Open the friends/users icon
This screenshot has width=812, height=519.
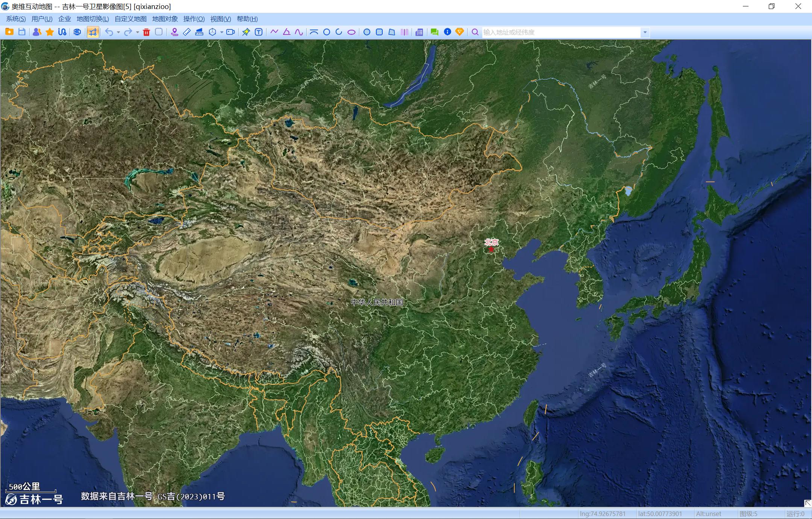coord(37,32)
